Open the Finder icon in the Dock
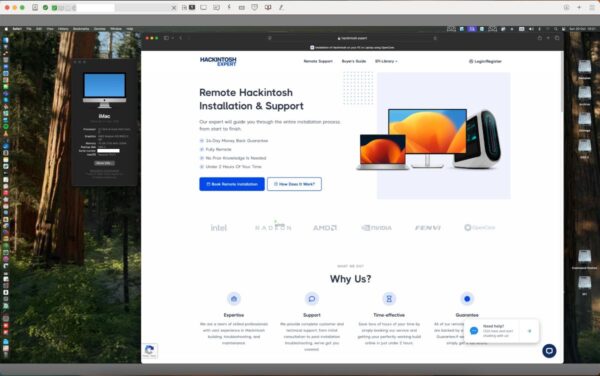 coord(6,40)
